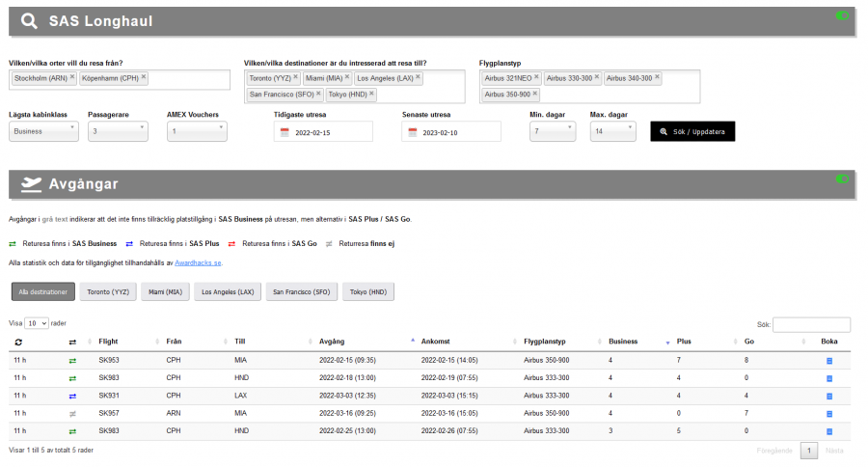Select the Los Angeles (LAX) destination tab

point(227,291)
